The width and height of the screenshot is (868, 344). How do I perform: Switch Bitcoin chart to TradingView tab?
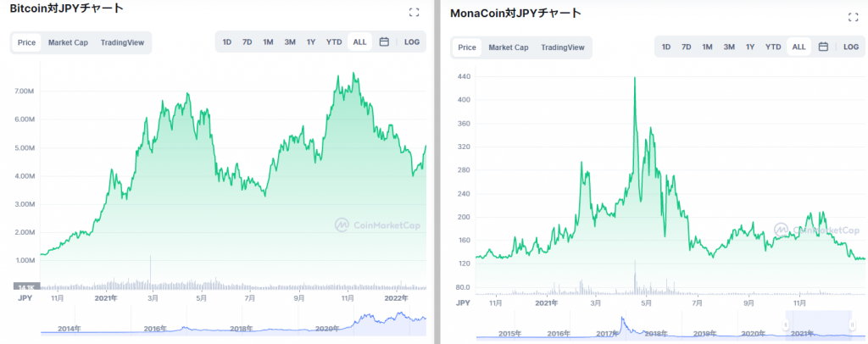[x=122, y=42]
